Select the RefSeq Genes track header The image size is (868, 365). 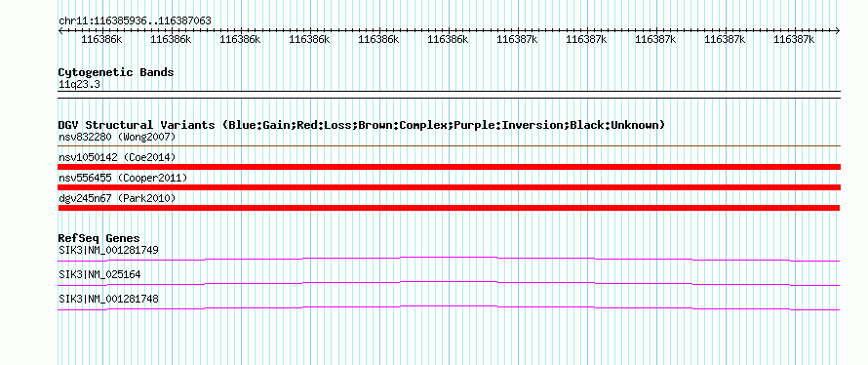click(99, 238)
